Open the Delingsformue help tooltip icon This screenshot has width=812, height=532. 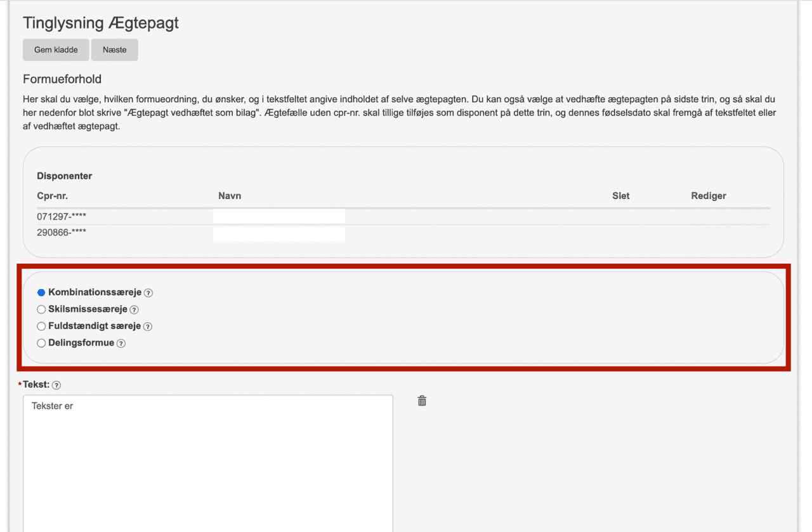tap(121, 344)
